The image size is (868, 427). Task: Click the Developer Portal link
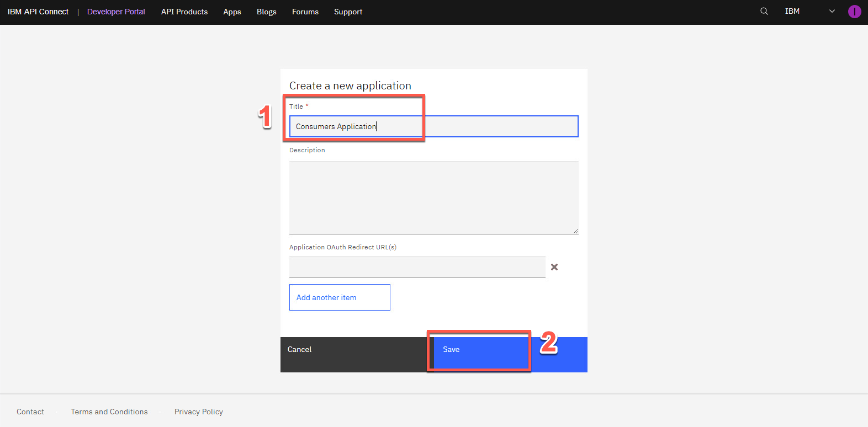[x=116, y=12]
